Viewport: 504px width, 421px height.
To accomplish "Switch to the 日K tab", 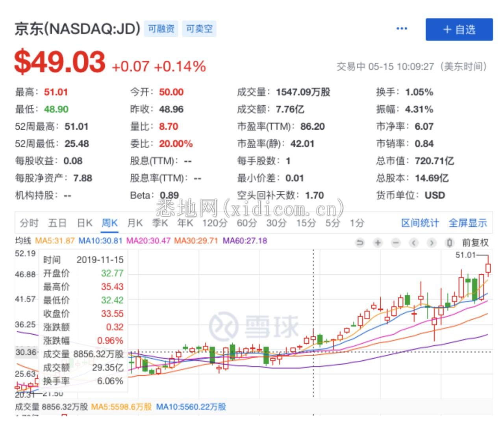I will pyautogui.click(x=85, y=223).
